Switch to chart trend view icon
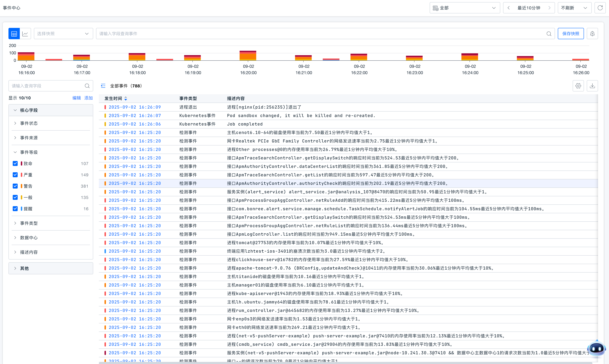The width and height of the screenshot is (609, 364). tap(25, 34)
